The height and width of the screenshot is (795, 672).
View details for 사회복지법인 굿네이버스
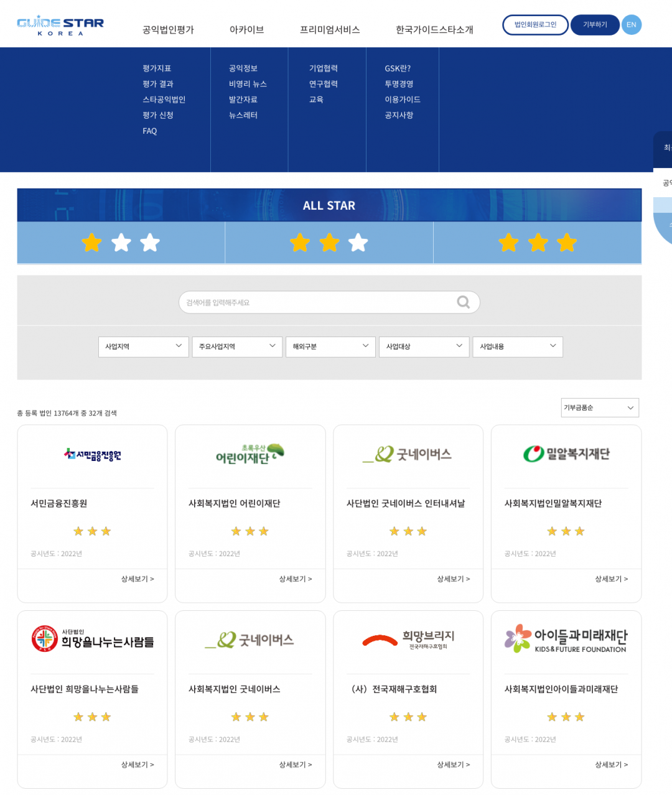tap(296, 765)
